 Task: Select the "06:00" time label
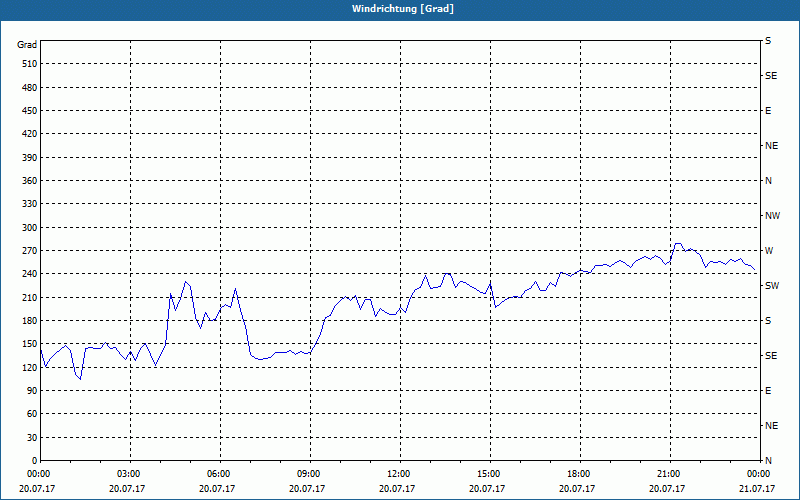[x=220, y=474]
